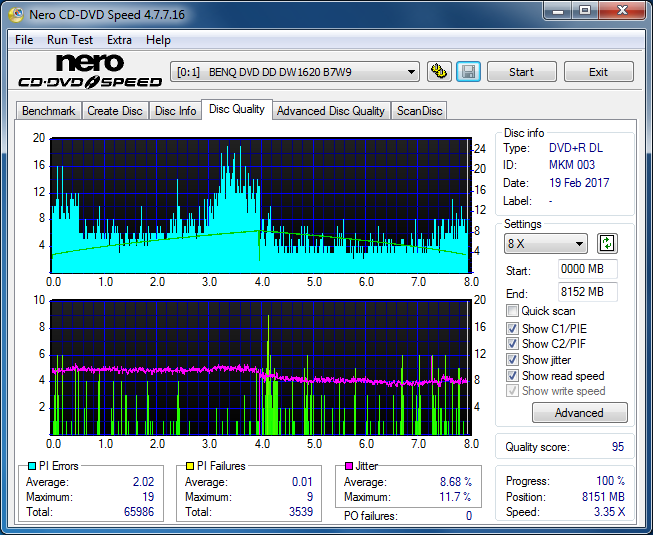Click the Exit button

[598, 72]
